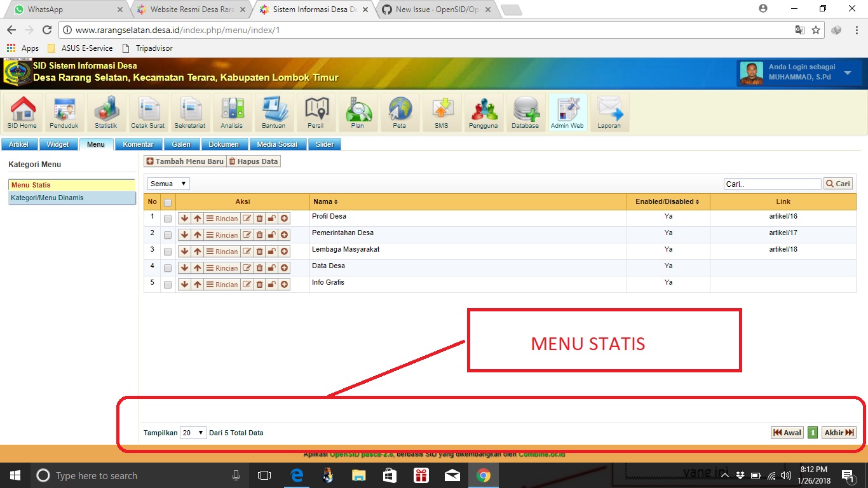Open Tampilkan rows-per-page dropdown
The height and width of the screenshot is (488, 868).
(x=193, y=433)
